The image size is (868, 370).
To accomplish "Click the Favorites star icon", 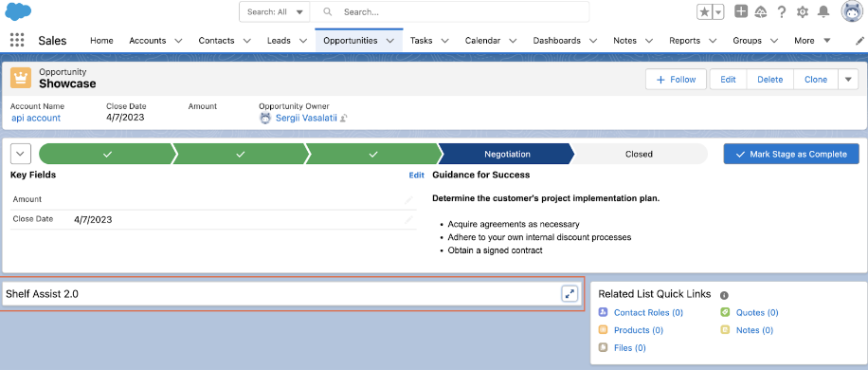I will (704, 11).
